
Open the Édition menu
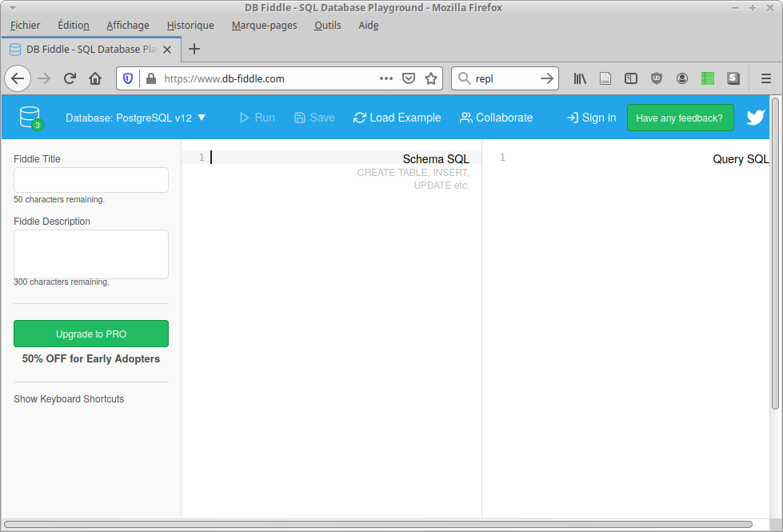point(74,26)
